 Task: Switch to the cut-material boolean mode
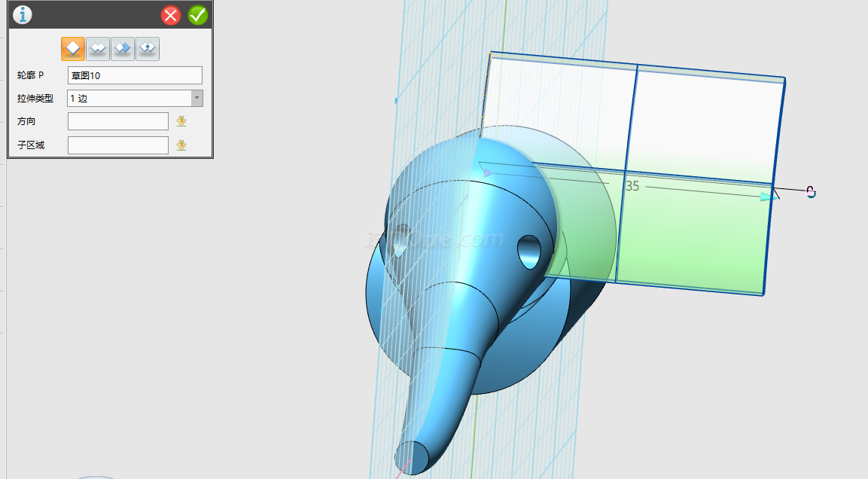[x=122, y=48]
